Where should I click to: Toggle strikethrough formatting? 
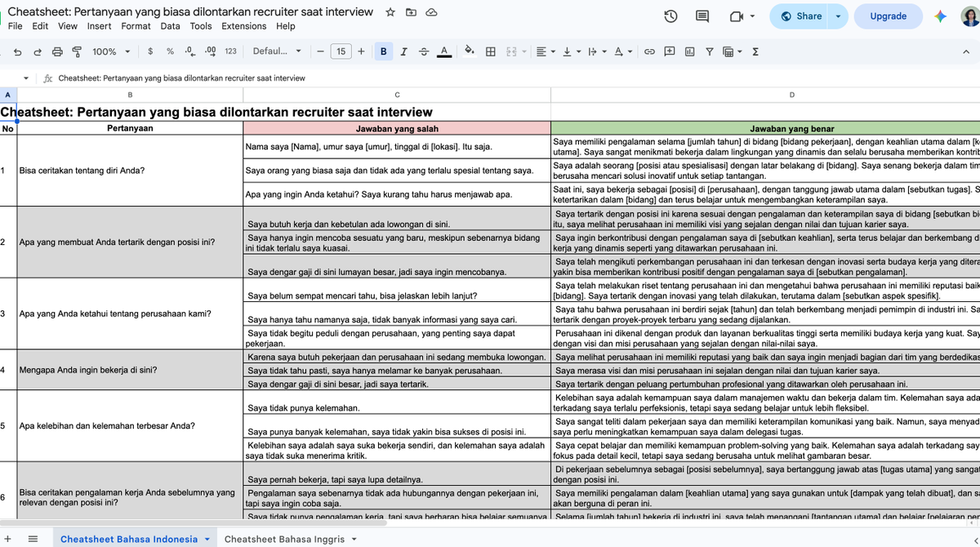[x=423, y=51]
